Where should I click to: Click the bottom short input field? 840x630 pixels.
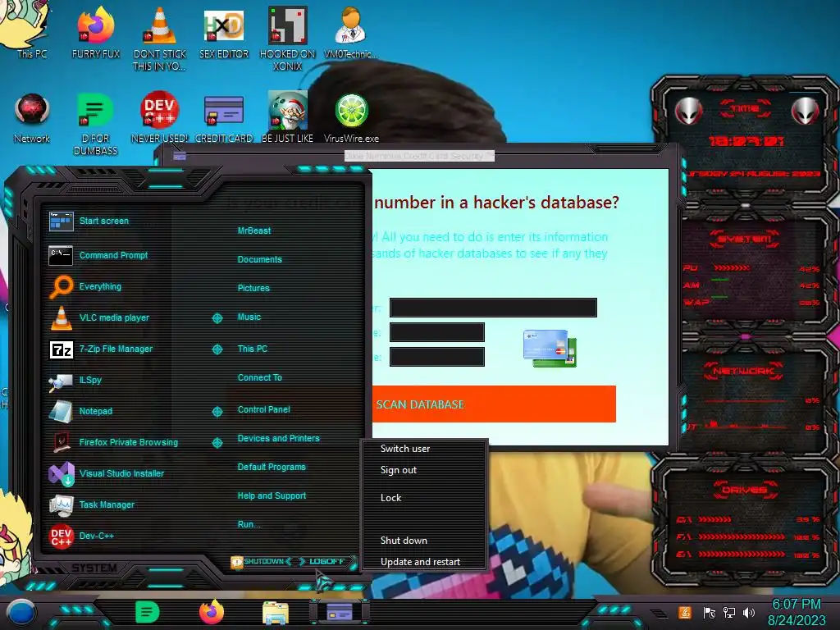pos(436,357)
